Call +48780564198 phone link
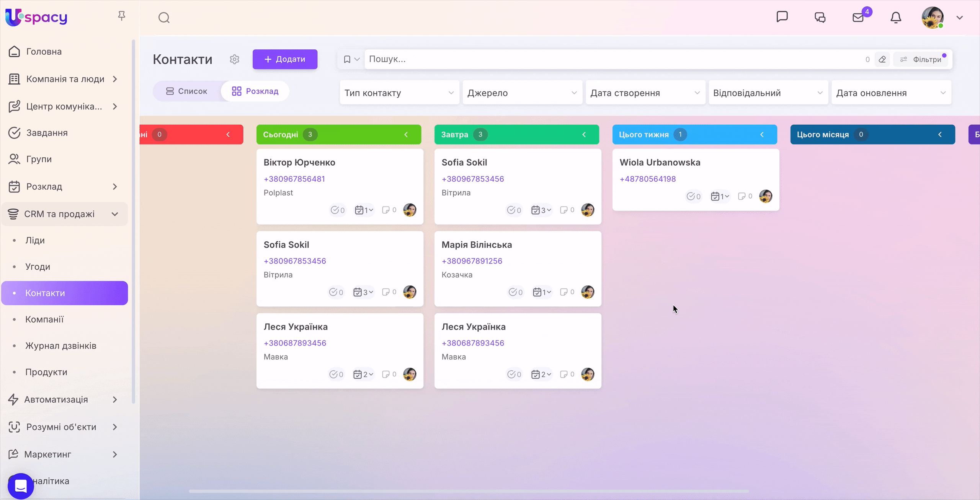The height and width of the screenshot is (500, 980). click(x=648, y=179)
